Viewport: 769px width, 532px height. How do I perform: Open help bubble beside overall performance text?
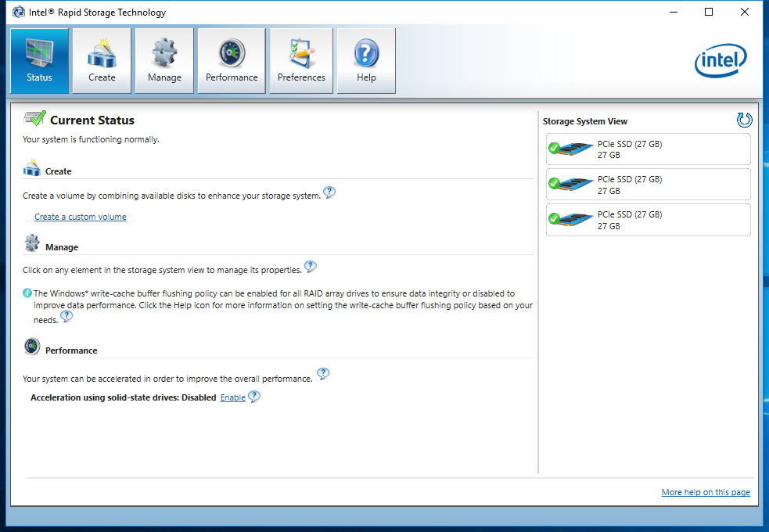[x=323, y=374]
